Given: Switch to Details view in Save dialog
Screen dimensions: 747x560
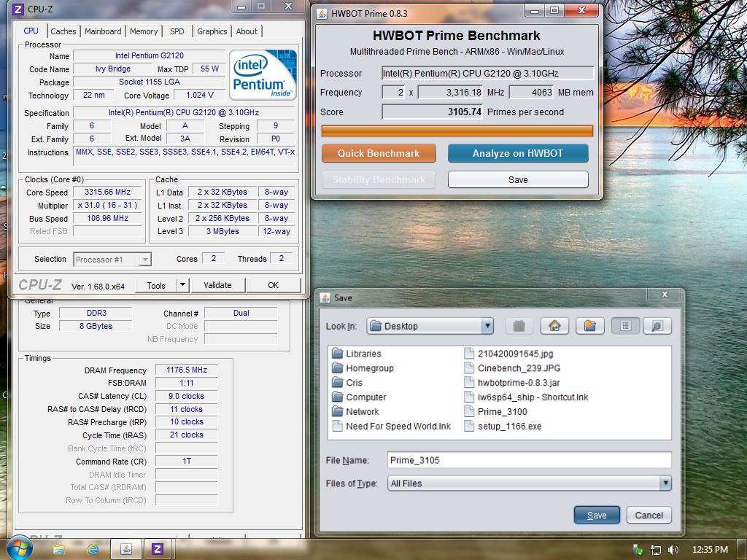Looking at the screenshot, I should [x=657, y=326].
